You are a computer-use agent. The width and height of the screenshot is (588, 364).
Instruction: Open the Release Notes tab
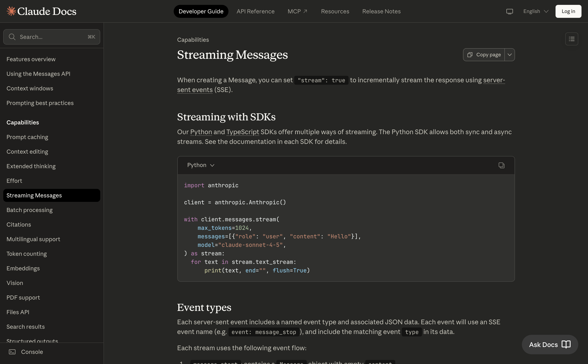(381, 11)
